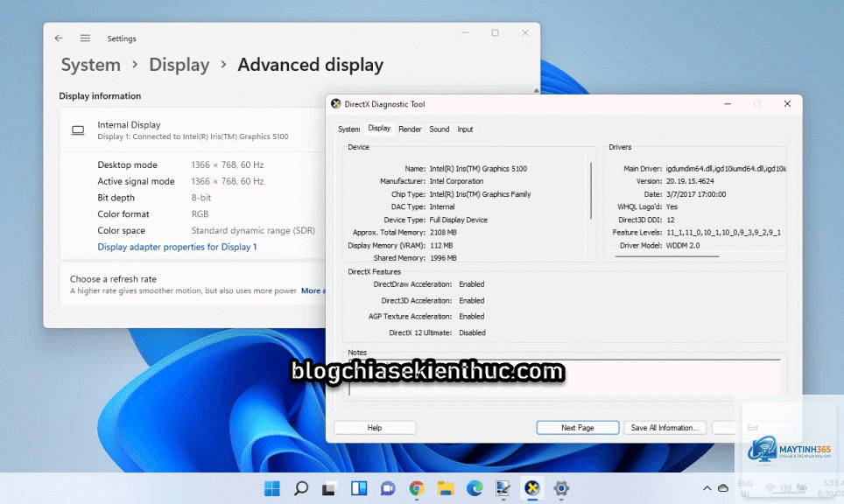Open taskbar Search magnifier
Screen dimensions: 844x504
point(301,488)
